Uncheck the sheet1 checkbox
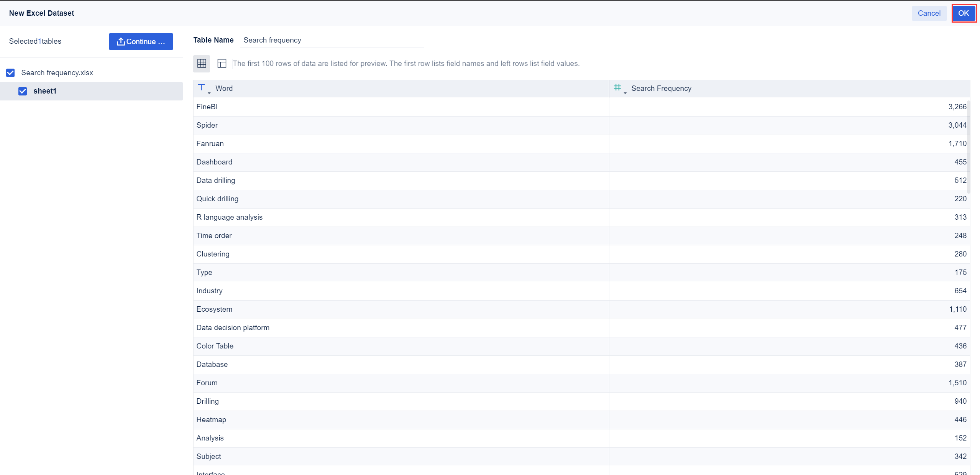 tap(23, 91)
